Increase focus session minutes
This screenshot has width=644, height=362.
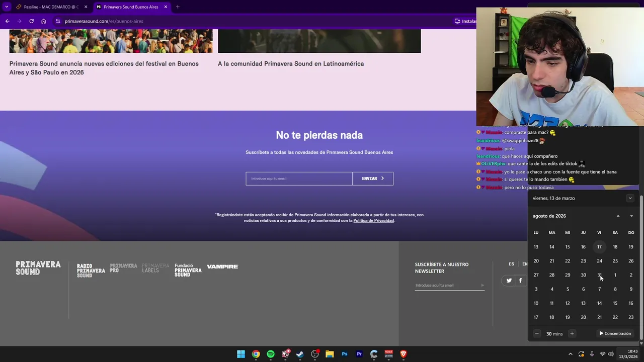[x=572, y=333]
